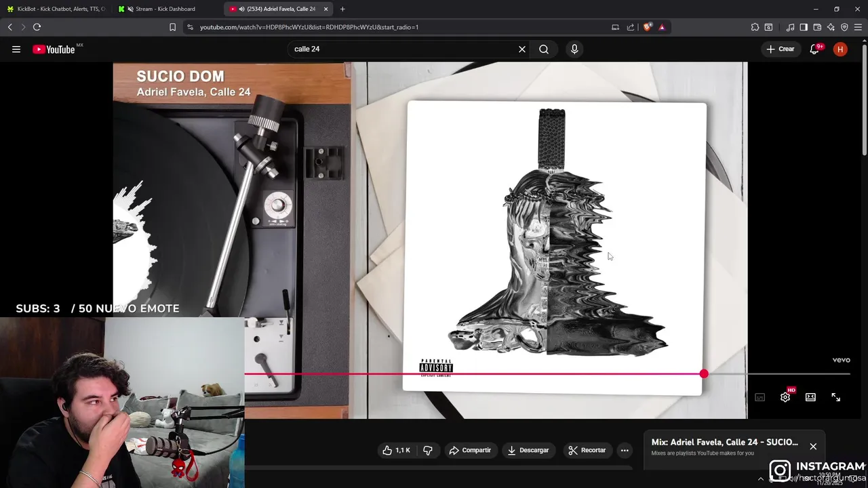This screenshot has width=868, height=488.
Task: Open Brave Shields lion icon
Action: 648,27
